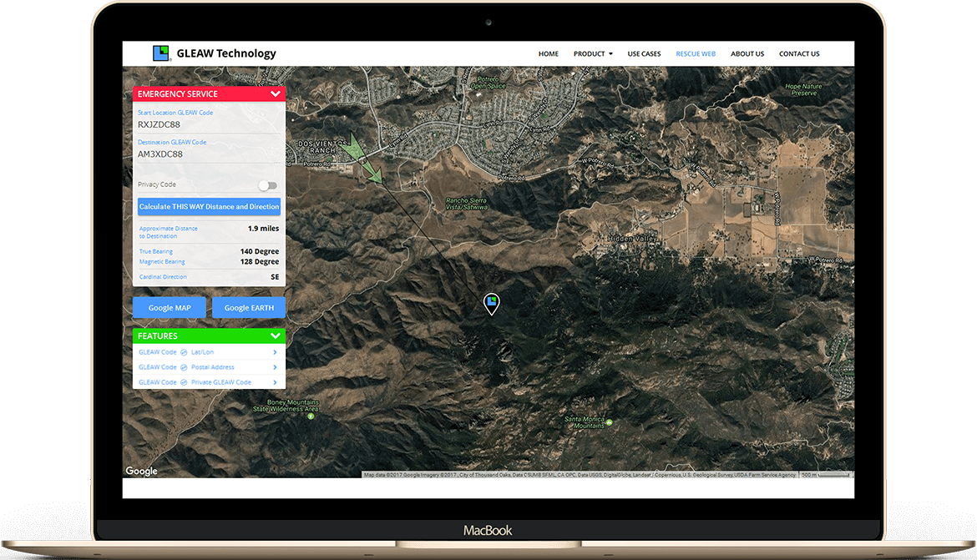Expand the Private GLEAW Code arrow
The height and width of the screenshot is (560, 977).
[x=275, y=382]
